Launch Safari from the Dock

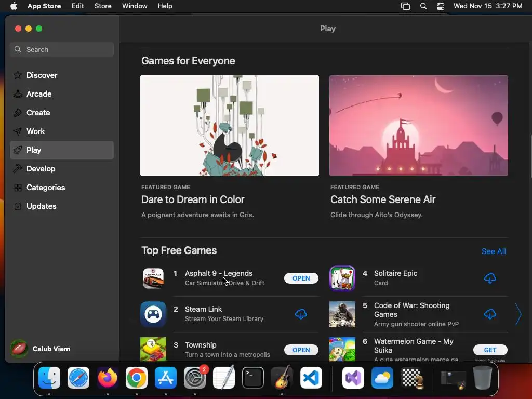tap(78, 378)
